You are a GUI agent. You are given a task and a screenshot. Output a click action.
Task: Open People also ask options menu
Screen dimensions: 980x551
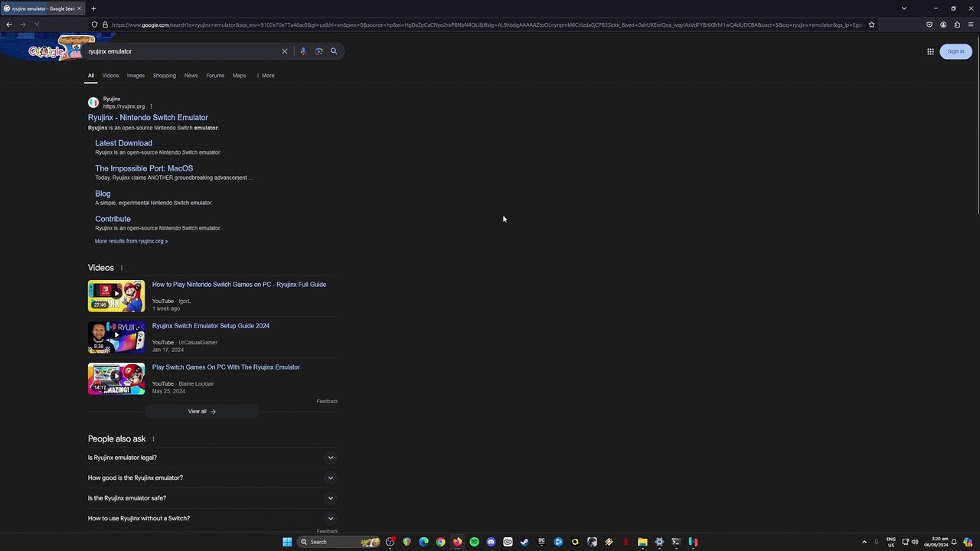pos(153,439)
